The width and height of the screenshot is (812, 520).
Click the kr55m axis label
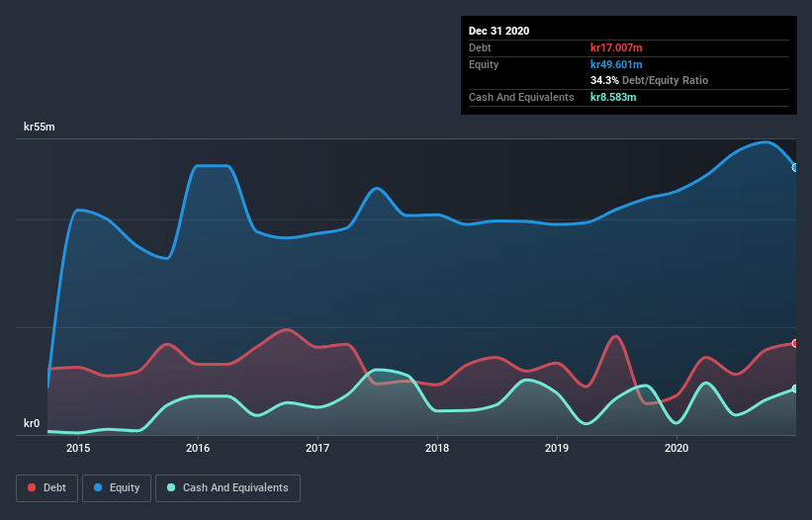click(40, 127)
